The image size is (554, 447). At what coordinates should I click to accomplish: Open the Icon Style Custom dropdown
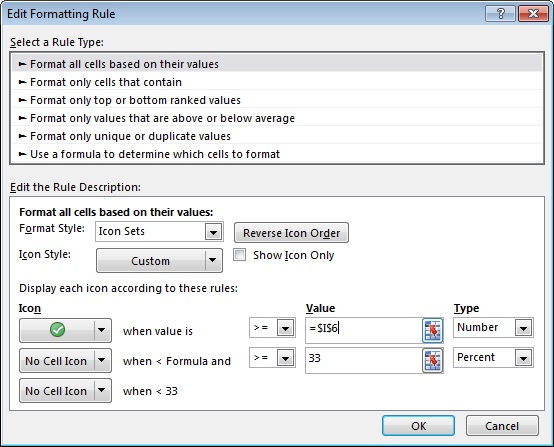(x=159, y=260)
